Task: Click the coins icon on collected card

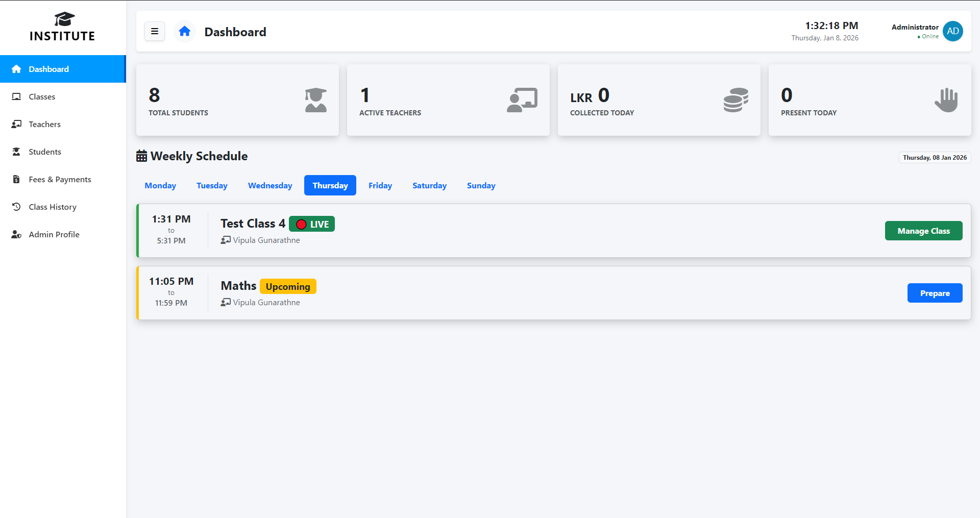Action: click(x=736, y=100)
